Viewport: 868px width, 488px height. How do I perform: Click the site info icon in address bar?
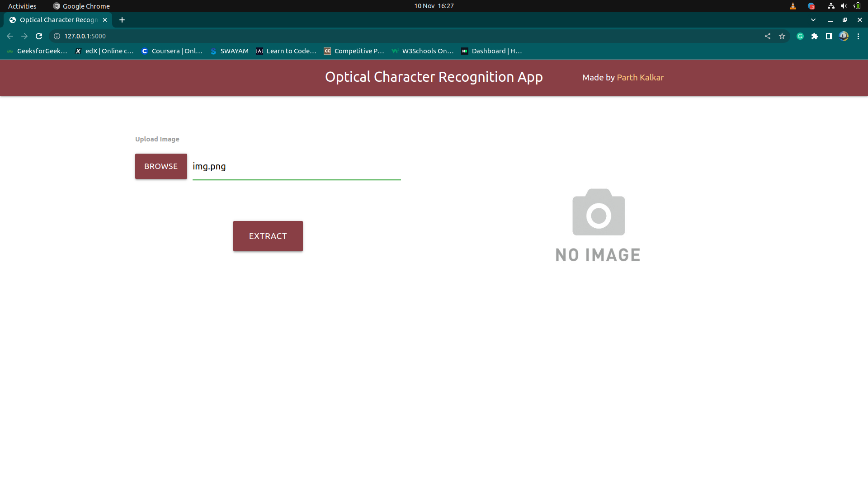click(56, 36)
